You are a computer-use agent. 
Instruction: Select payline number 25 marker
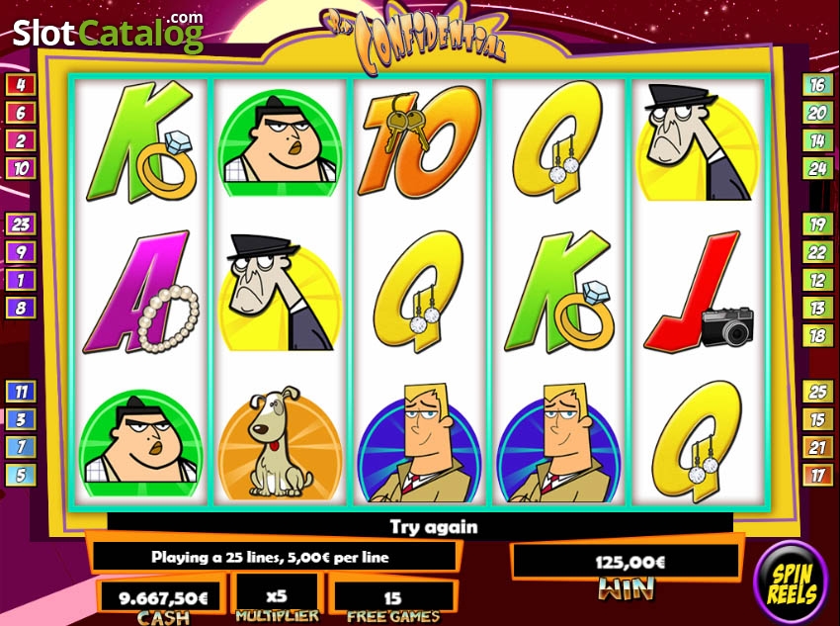click(817, 392)
